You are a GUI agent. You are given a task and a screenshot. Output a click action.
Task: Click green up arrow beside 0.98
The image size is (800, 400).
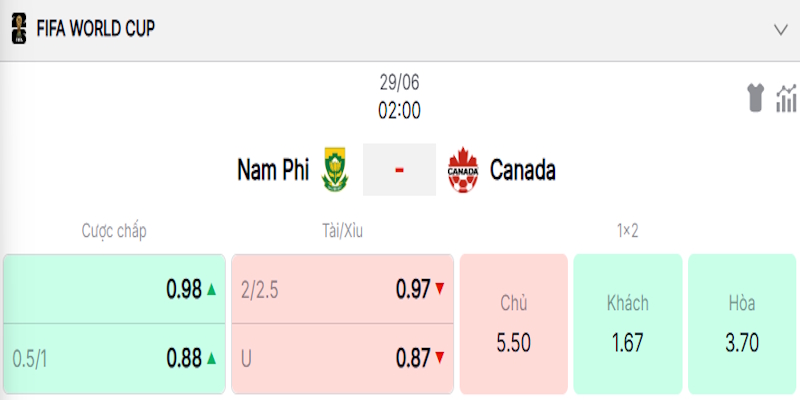click(212, 290)
